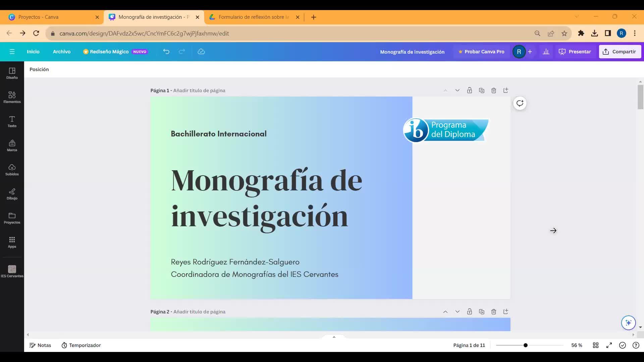The width and height of the screenshot is (644, 362).
Task: Click the vertical scrollbar thumb
Action: coord(640,97)
